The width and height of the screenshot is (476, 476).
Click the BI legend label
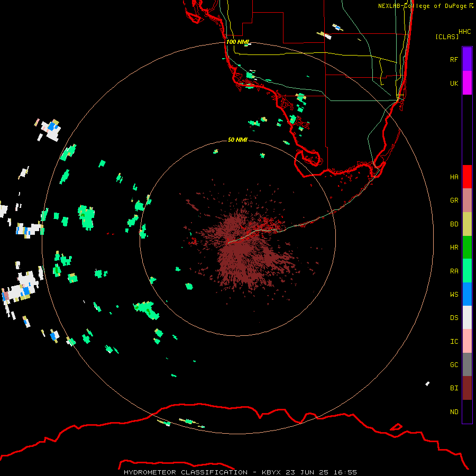click(x=454, y=388)
